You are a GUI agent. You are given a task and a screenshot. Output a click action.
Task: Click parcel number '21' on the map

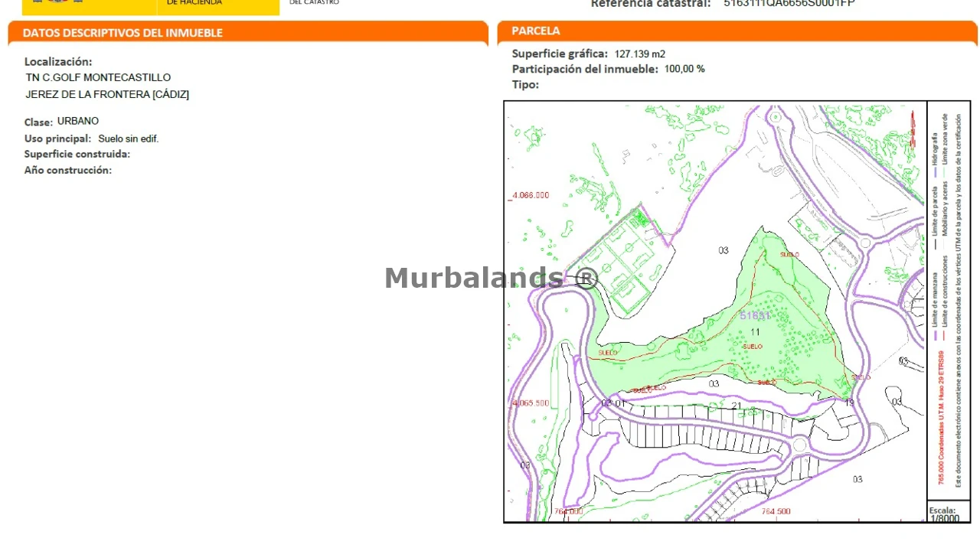(x=737, y=406)
